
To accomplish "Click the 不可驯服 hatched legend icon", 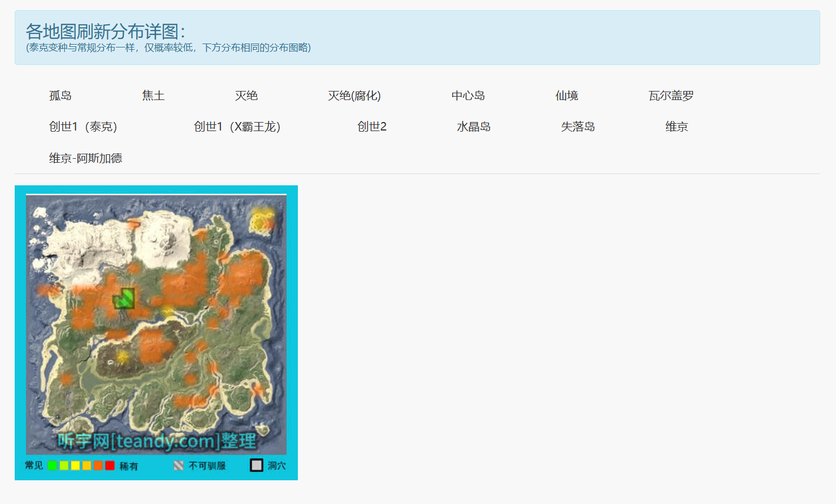I will point(179,466).
